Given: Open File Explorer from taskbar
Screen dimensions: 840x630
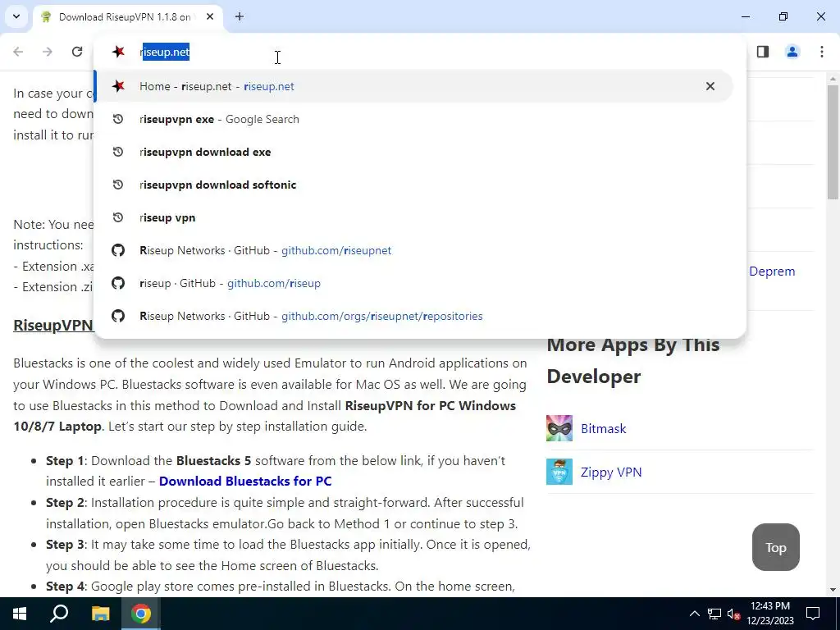Looking at the screenshot, I should coord(100,614).
